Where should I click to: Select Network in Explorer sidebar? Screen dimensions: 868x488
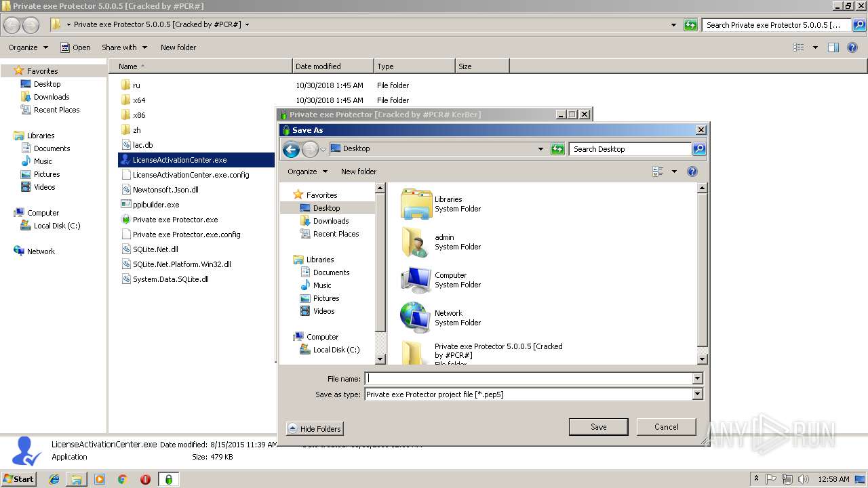pos(41,251)
